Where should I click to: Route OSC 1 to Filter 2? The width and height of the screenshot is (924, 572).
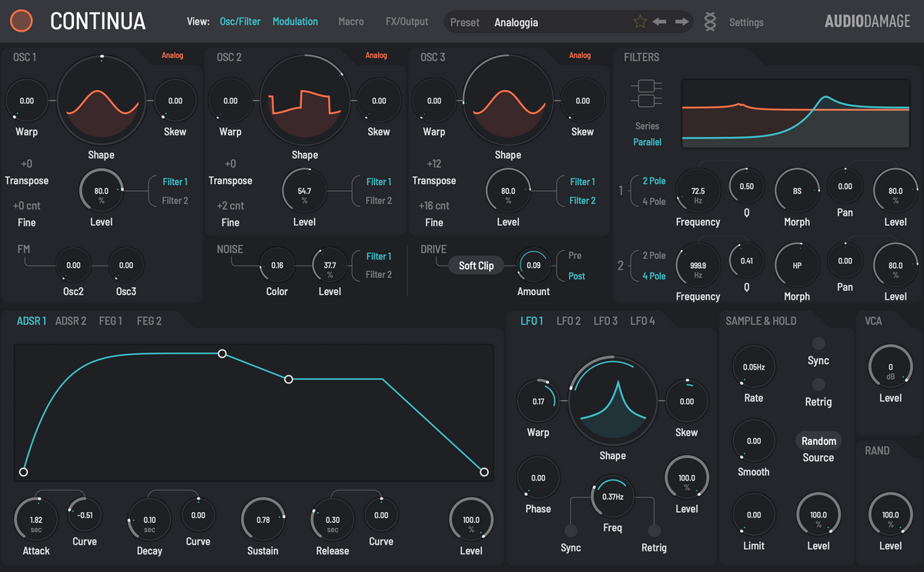click(x=175, y=200)
